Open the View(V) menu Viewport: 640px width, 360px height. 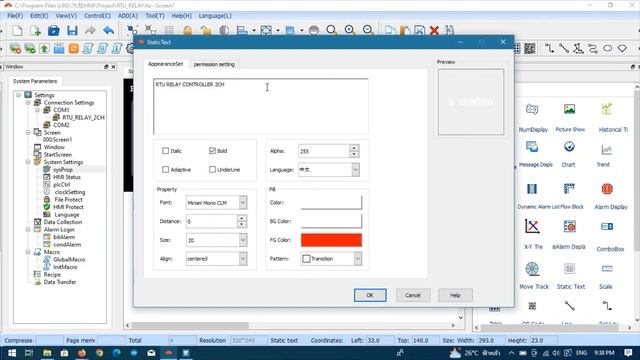[66, 16]
